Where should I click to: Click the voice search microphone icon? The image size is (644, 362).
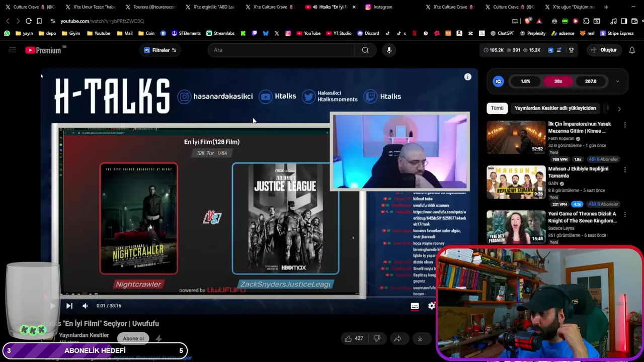tap(389, 50)
